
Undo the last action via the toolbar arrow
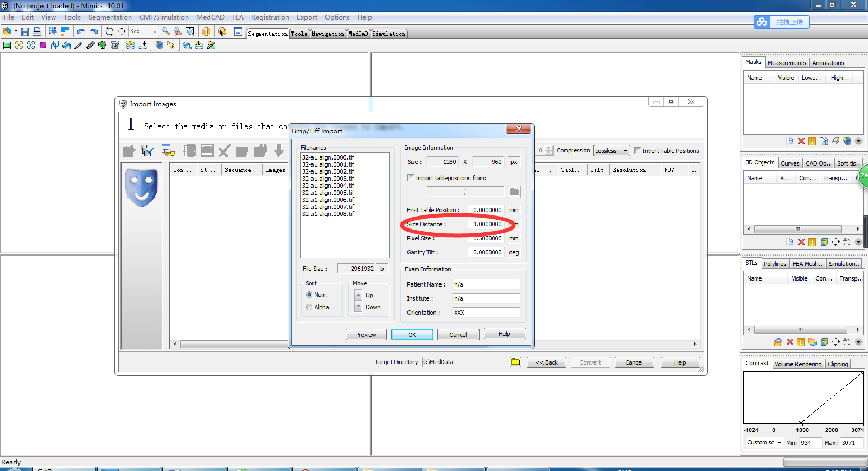click(81, 31)
